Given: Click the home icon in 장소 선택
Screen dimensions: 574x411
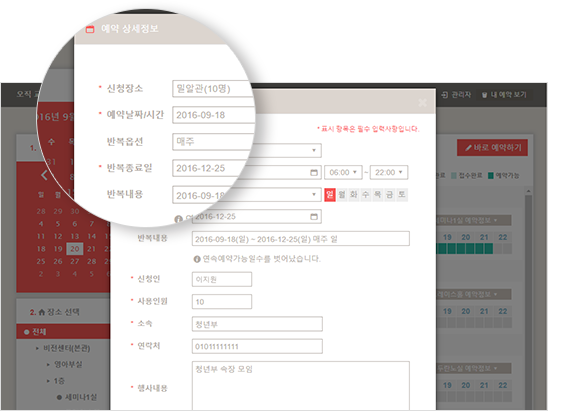Looking at the screenshot, I should [42, 312].
